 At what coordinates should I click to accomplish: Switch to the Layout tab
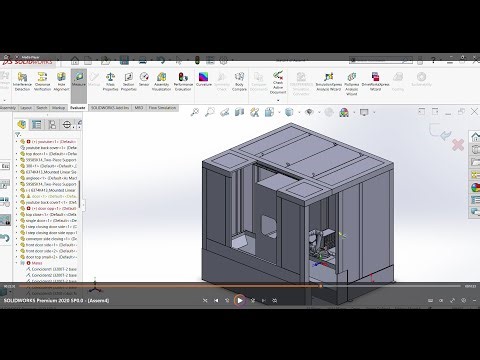(x=26, y=108)
